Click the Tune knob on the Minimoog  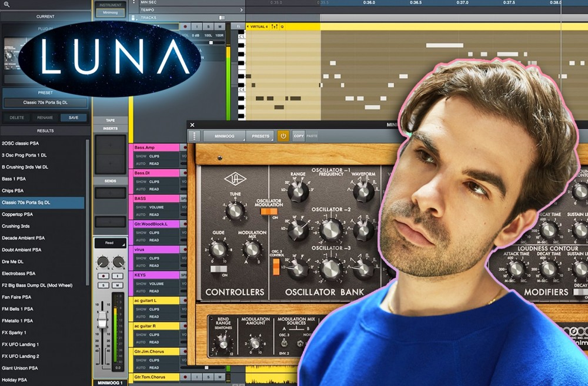pos(235,211)
